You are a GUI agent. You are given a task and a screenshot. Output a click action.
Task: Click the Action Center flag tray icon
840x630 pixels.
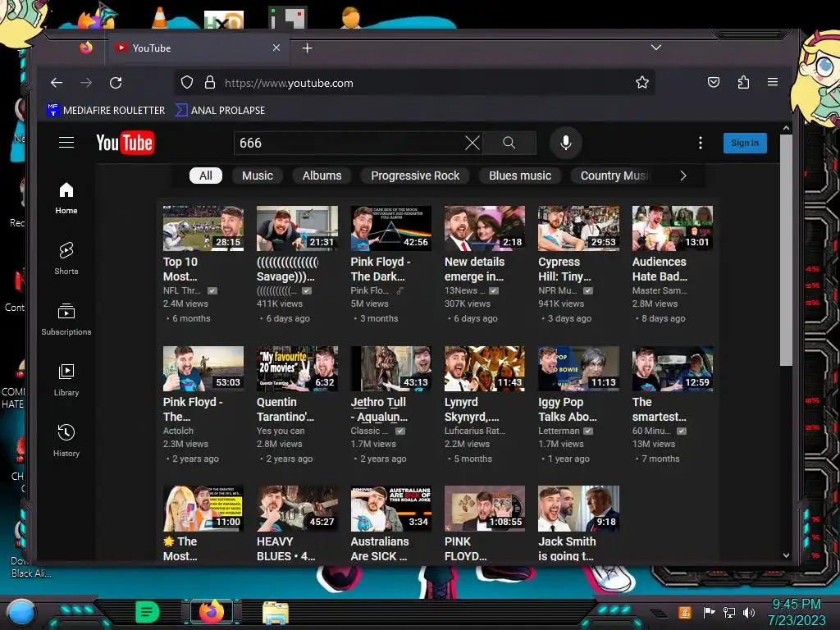tap(709, 612)
